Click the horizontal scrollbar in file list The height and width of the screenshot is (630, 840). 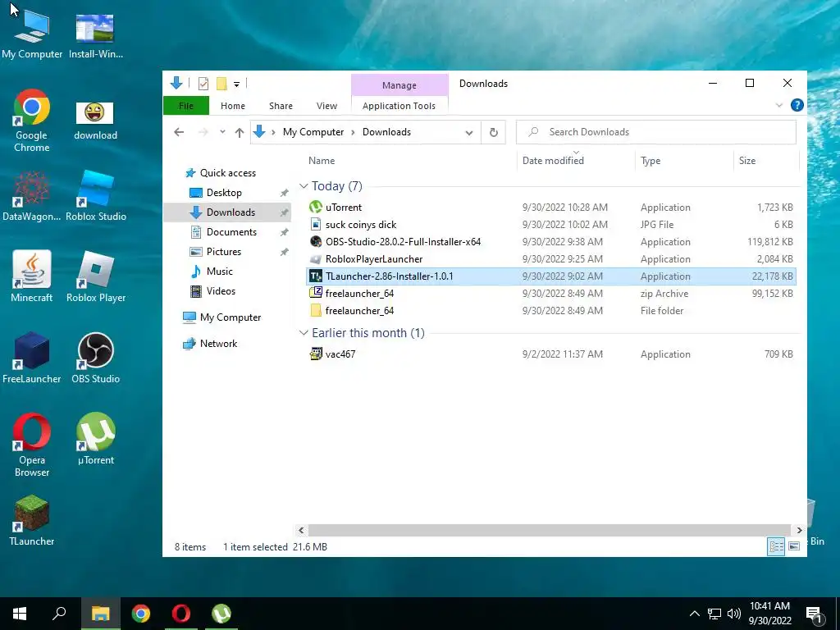(x=550, y=531)
